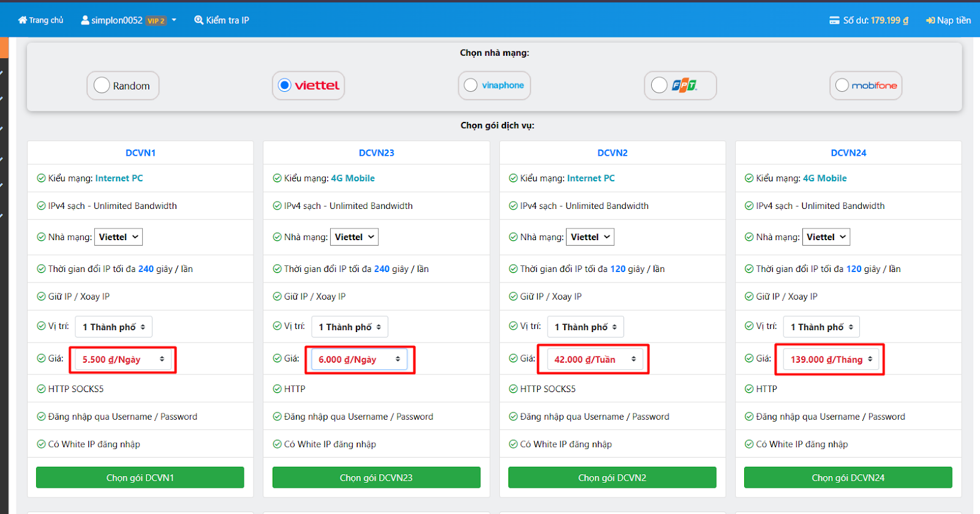The image size is (980, 514).
Task: Click the user icon beside simplon0052
Action: [85, 20]
